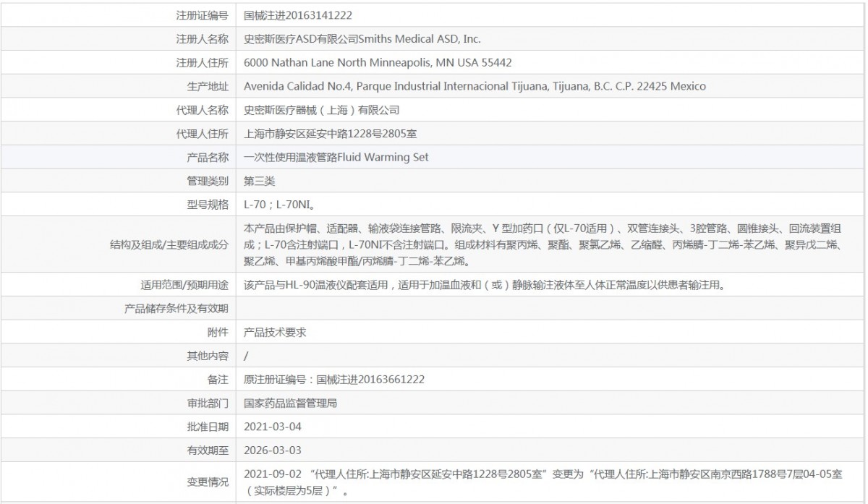Select agent address 上海市静安区延安中路1228号2805室
Screen dimensions: 868x504
(x=330, y=134)
